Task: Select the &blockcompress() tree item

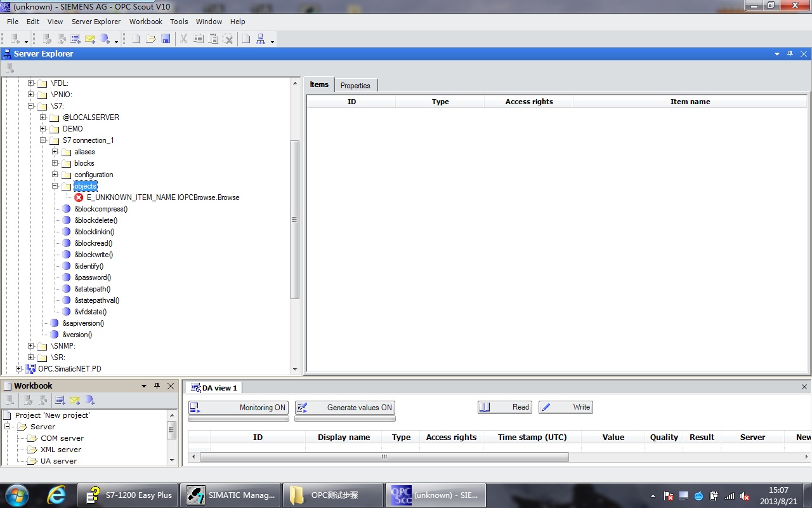Action: (101, 209)
